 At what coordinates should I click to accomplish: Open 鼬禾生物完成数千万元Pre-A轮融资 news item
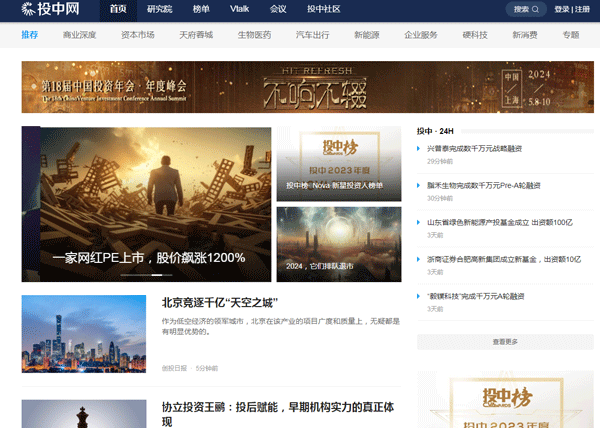click(484, 186)
